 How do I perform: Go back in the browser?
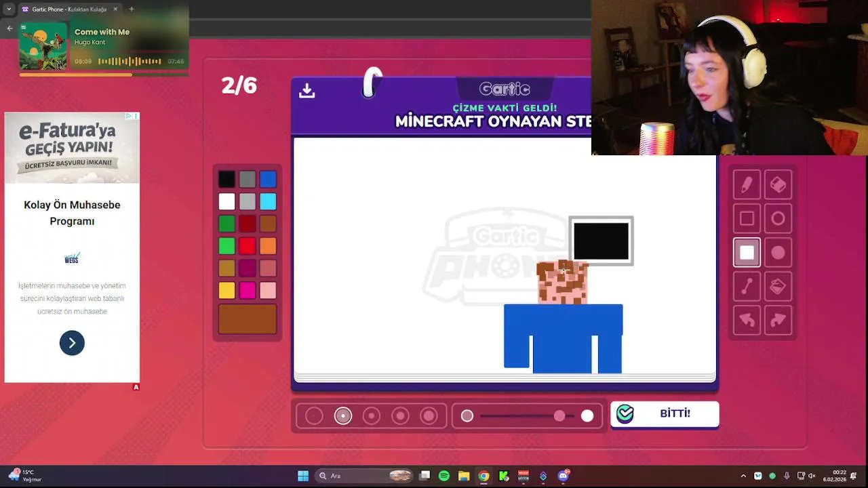coord(9,28)
